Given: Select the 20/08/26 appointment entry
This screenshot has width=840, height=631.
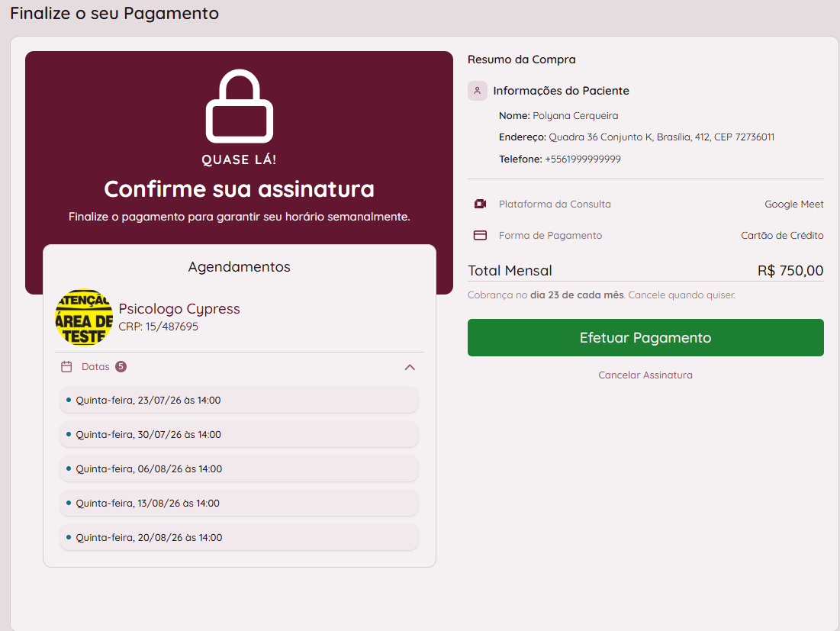Looking at the screenshot, I should click(239, 537).
